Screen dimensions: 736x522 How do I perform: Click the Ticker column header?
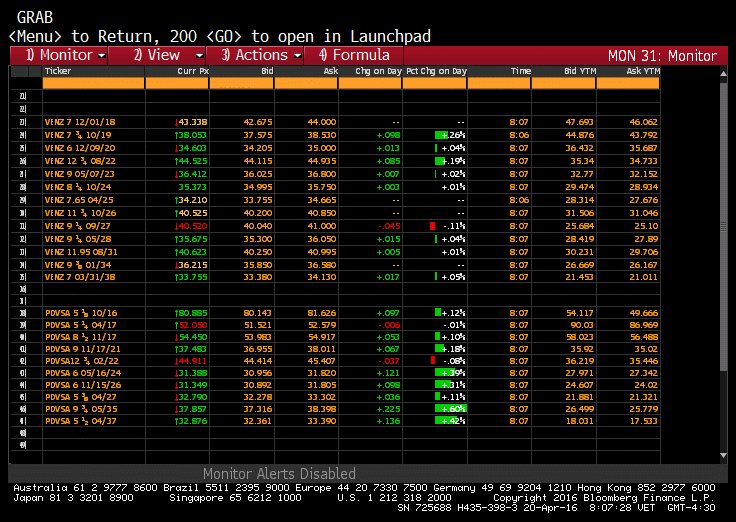(59, 72)
